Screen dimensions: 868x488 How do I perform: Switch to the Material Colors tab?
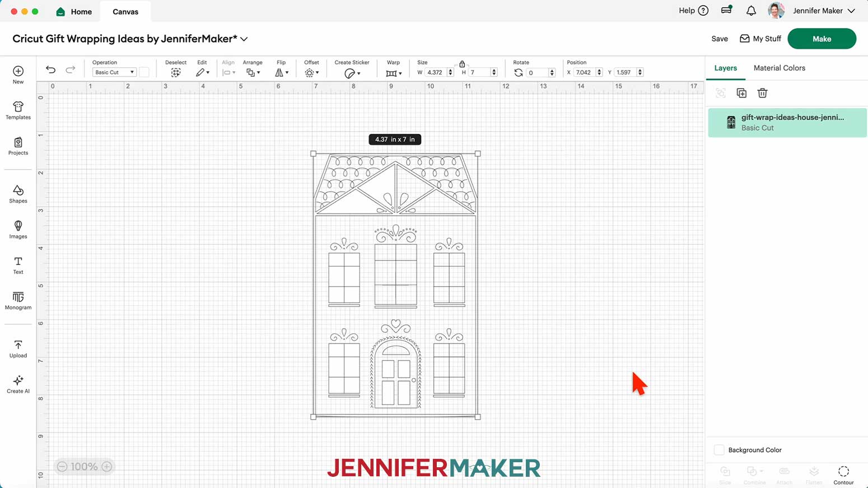coord(779,68)
